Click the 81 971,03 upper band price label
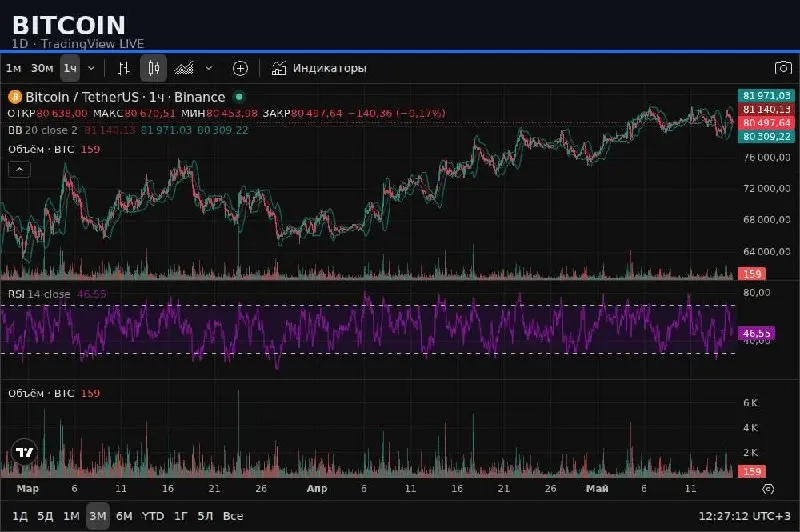This screenshot has width=800, height=532. pyautogui.click(x=766, y=95)
